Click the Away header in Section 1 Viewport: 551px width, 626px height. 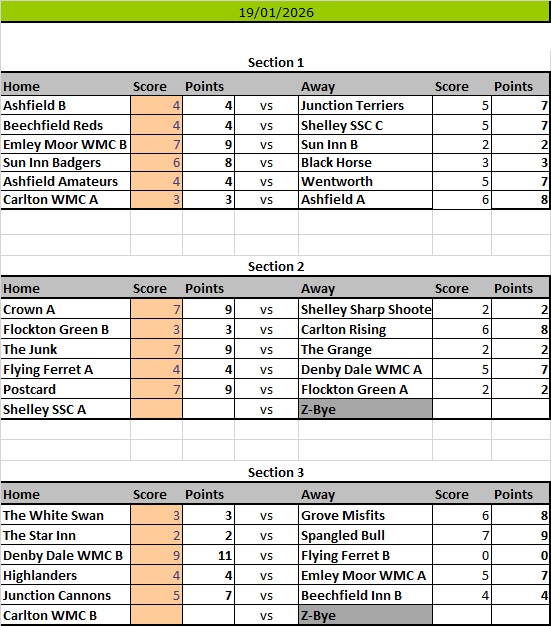click(x=318, y=87)
